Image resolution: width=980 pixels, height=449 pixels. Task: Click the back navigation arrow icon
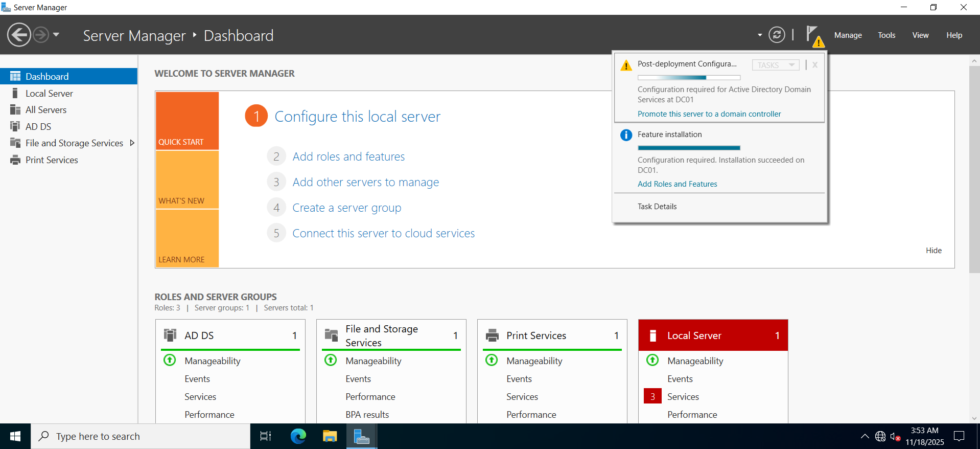coord(19,35)
